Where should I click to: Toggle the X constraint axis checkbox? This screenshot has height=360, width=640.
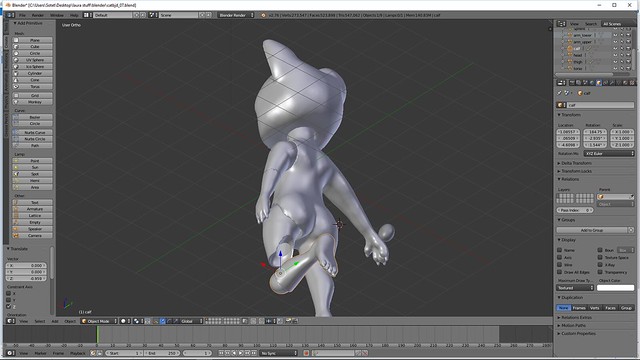pos(9,293)
